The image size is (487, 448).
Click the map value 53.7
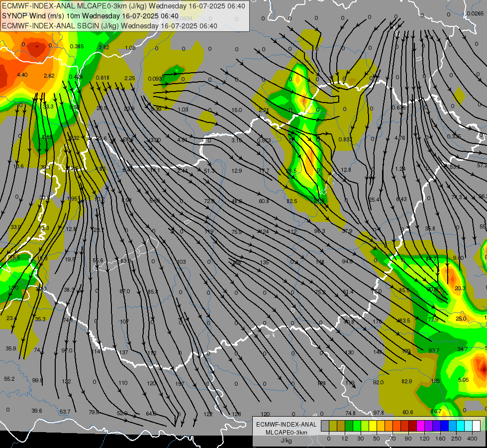(x=65, y=412)
